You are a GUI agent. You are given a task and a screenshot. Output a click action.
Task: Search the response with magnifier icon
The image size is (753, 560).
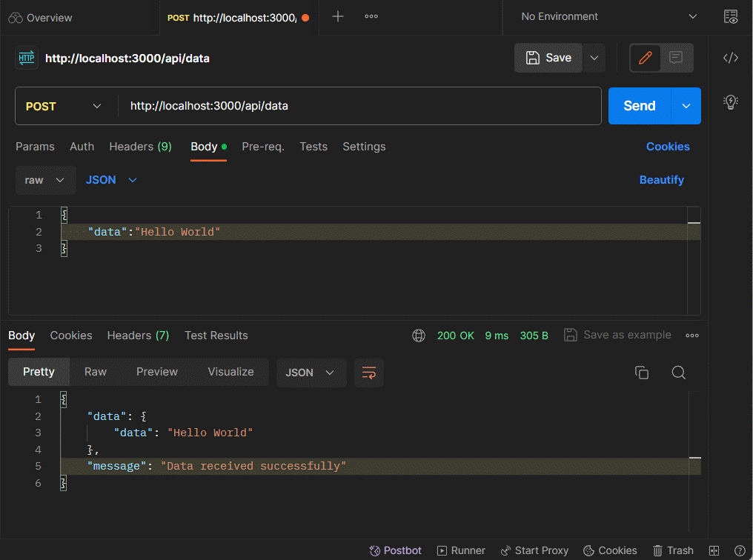pyautogui.click(x=678, y=373)
